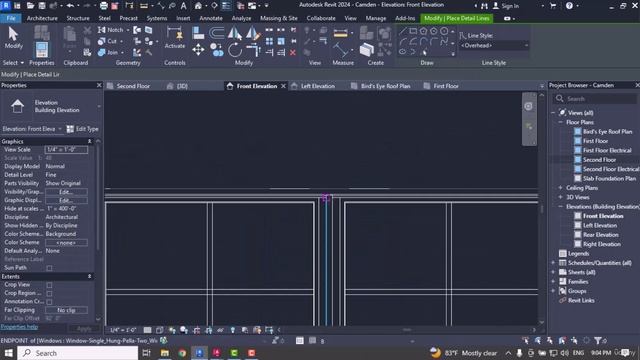640x360 pixels.
Task: Click the red Delete icon
Action: [293, 52]
